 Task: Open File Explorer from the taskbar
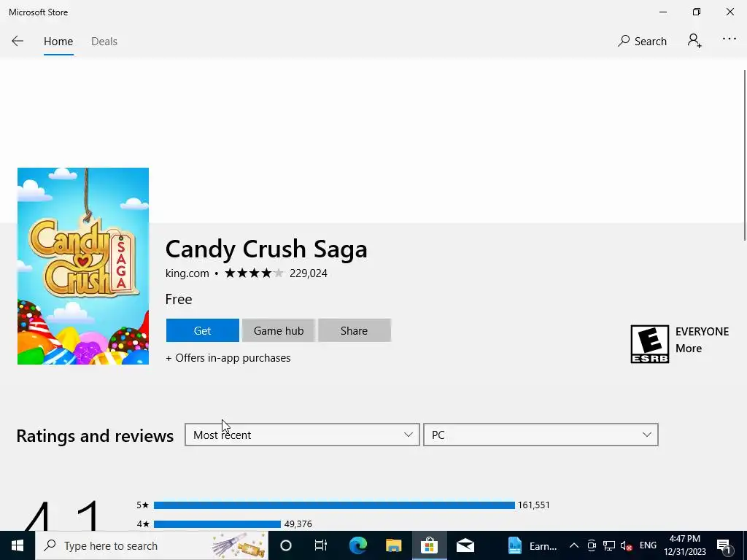tap(393, 545)
